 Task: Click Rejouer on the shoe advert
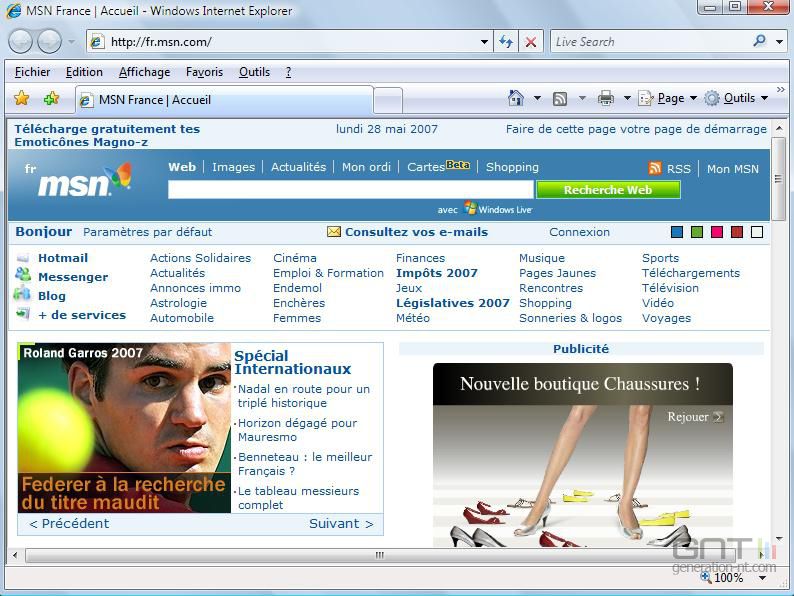coord(695,417)
